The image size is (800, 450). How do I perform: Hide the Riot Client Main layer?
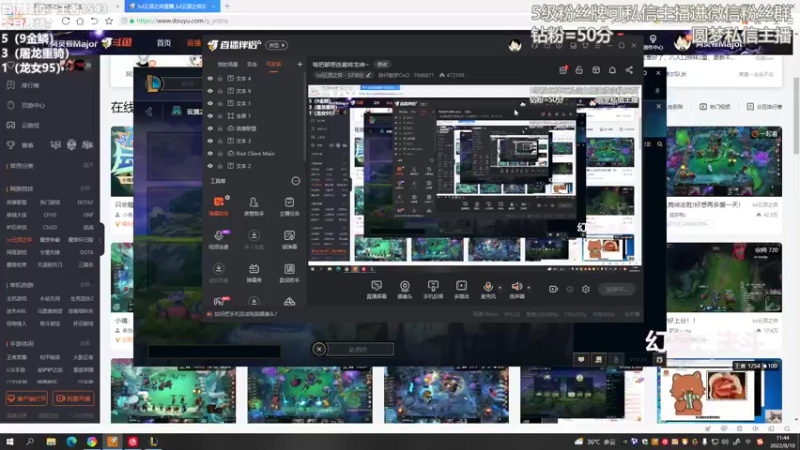pos(210,153)
